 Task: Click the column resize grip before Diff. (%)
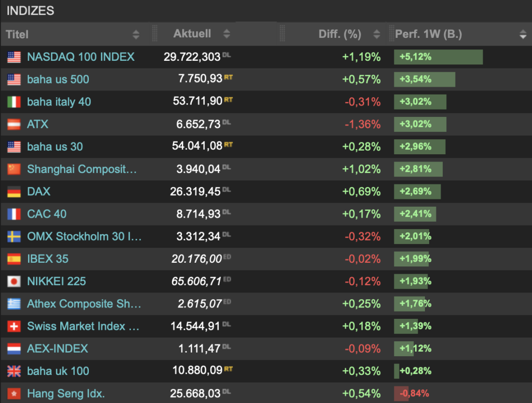[x=282, y=34]
